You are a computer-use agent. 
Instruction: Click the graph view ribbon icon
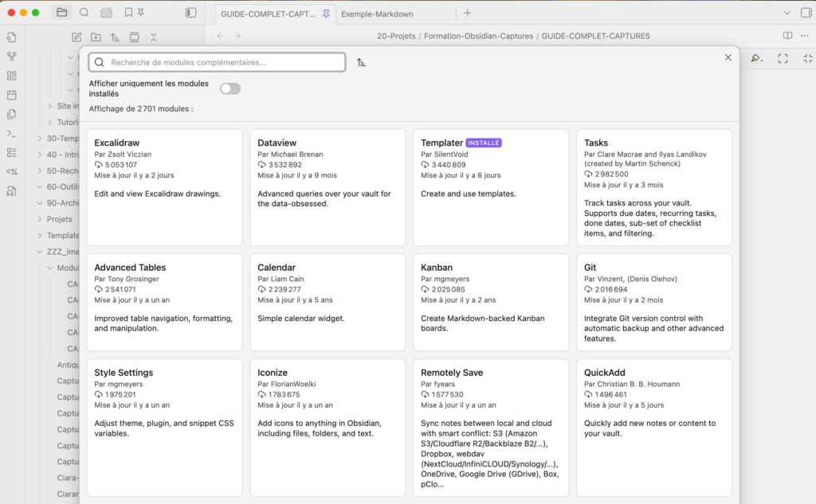coord(11,57)
